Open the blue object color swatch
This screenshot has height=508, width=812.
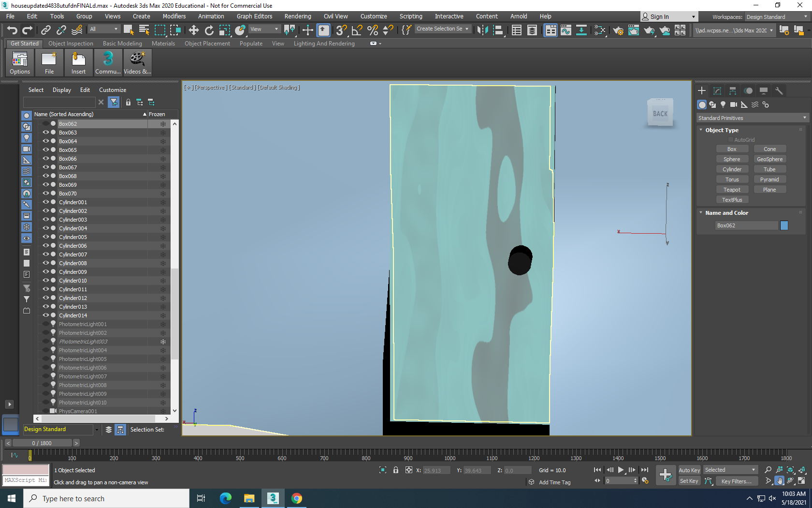point(784,225)
